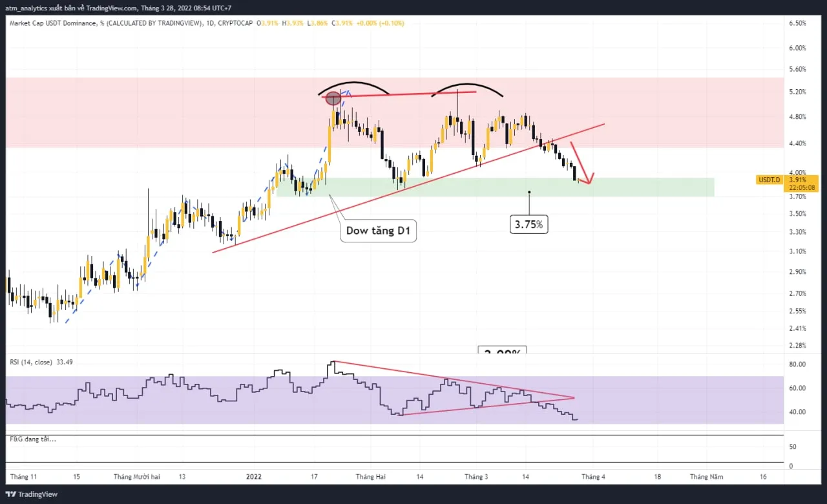
Task: Click the 3.70% price axis label
Action: 797,196
